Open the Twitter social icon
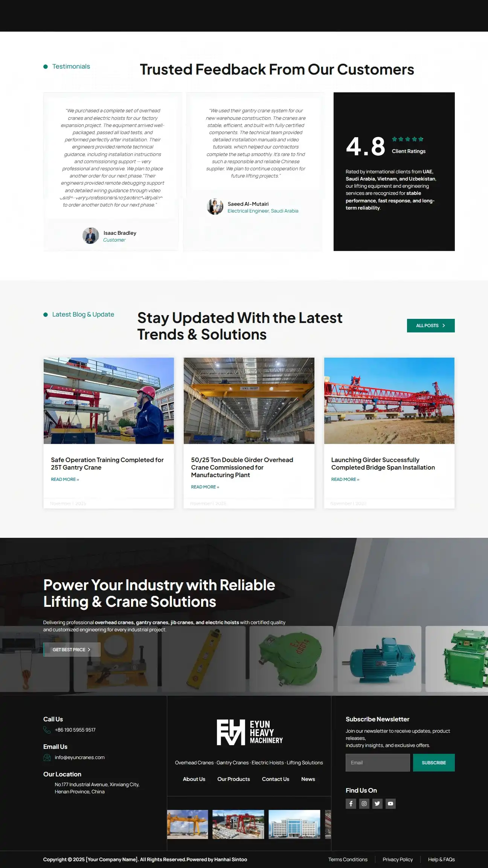Viewport: 488px width, 868px height. [377, 804]
